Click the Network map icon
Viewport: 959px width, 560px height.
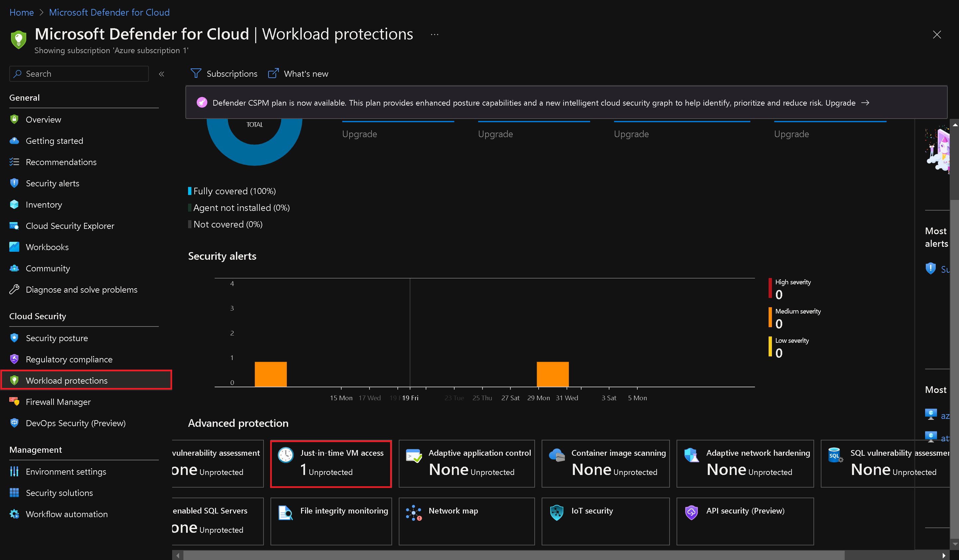[414, 512]
